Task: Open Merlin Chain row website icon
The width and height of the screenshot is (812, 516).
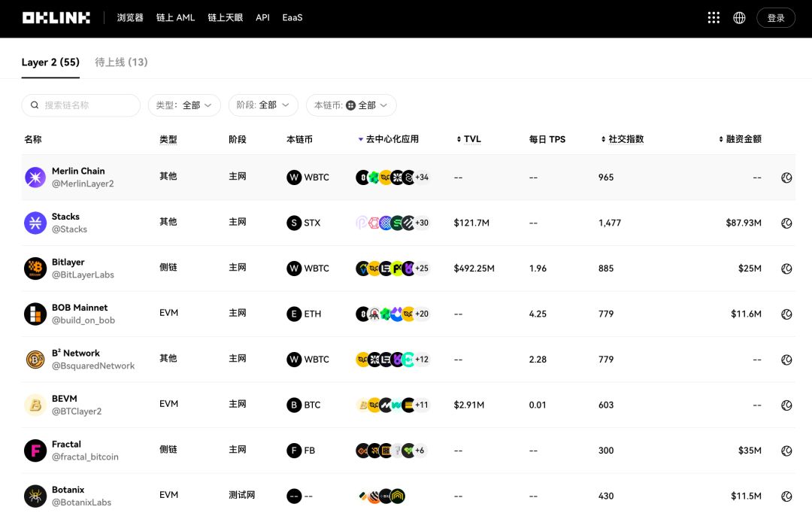Action: (786, 178)
